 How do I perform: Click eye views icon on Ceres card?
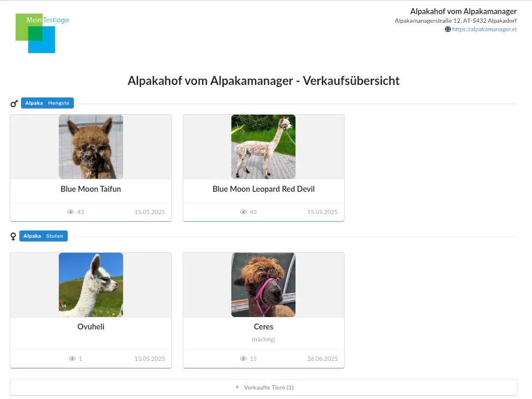click(243, 359)
